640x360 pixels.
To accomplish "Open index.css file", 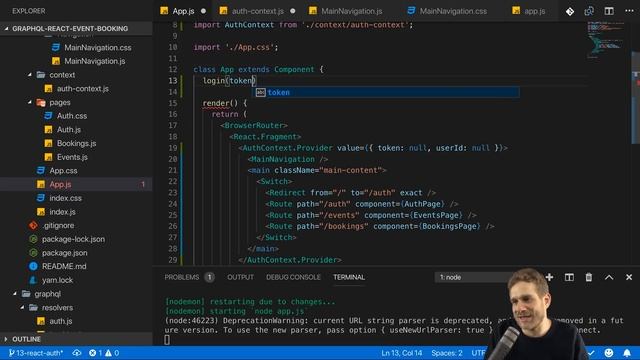I will coord(65,198).
